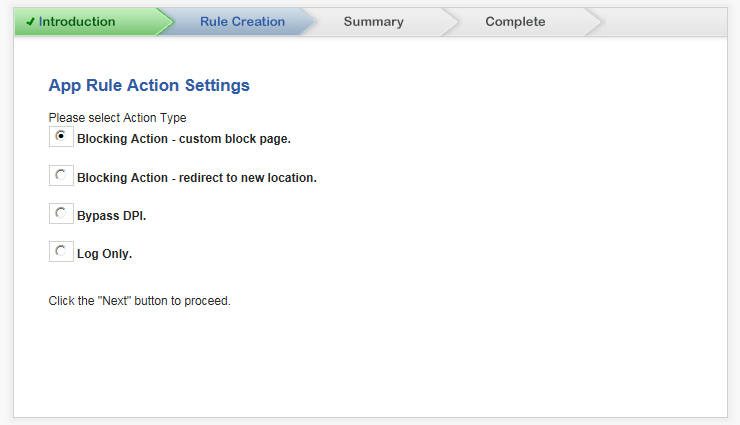This screenshot has height=425, width=740.
Task: Open the Rule Creation wizard step
Action: tap(243, 22)
